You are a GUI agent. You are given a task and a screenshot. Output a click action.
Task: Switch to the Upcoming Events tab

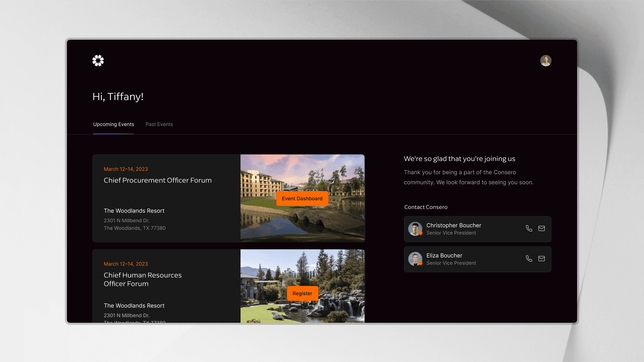tap(113, 124)
